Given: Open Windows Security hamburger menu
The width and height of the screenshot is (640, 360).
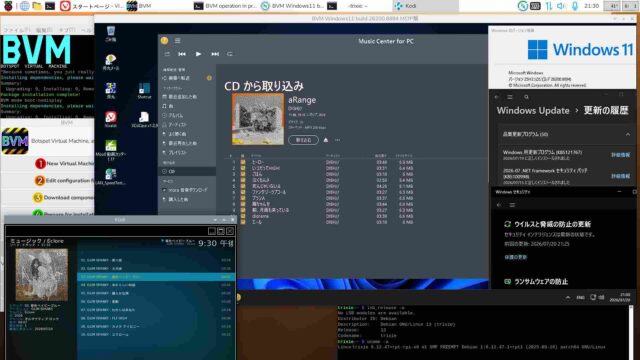Looking at the screenshot, I should click(512, 205).
